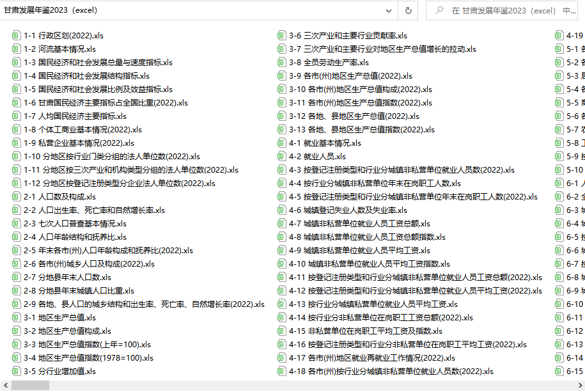Select 2-5 年末各市(州)人口年龄构成和抚养比

click(x=108, y=251)
